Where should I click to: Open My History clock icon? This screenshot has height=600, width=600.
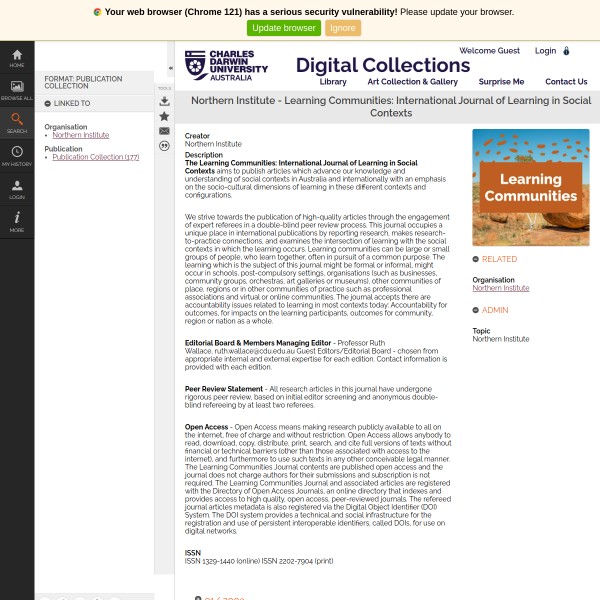tap(17, 155)
